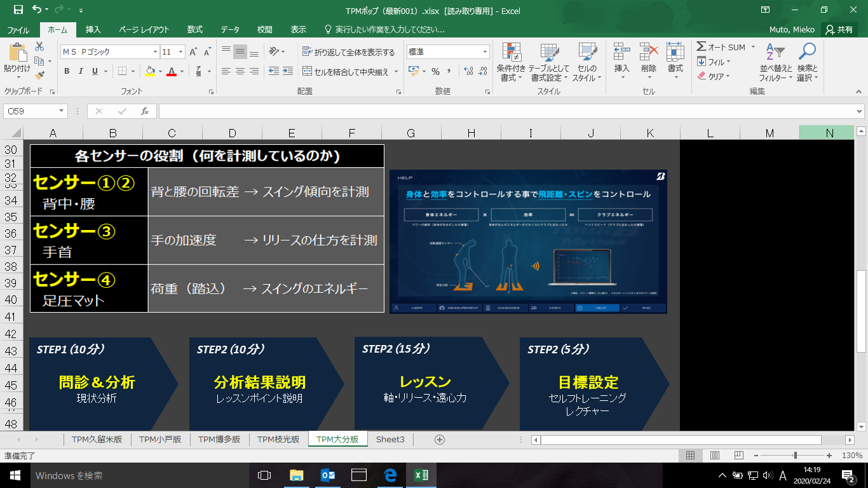Viewport: 868px width, 488px height.
Task: Click the AutoSum sigma icon
Action: click(702, 47)
